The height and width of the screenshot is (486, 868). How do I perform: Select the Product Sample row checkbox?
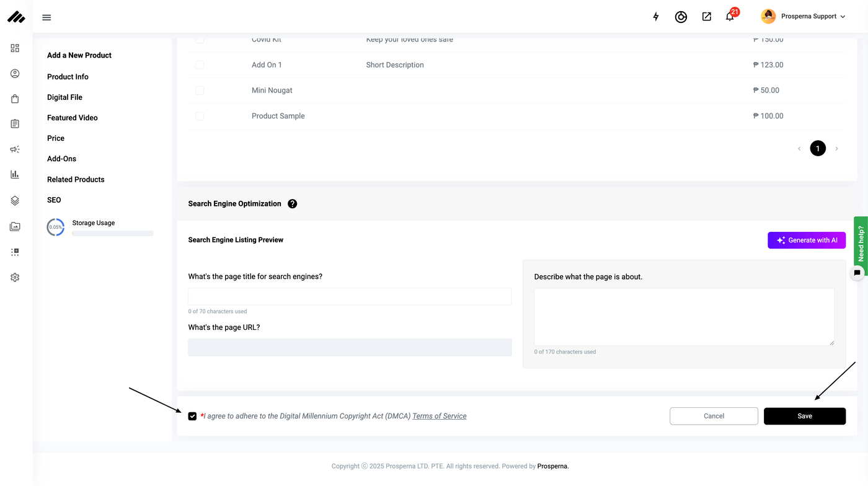pyautogui.click(x=200, y=116)
